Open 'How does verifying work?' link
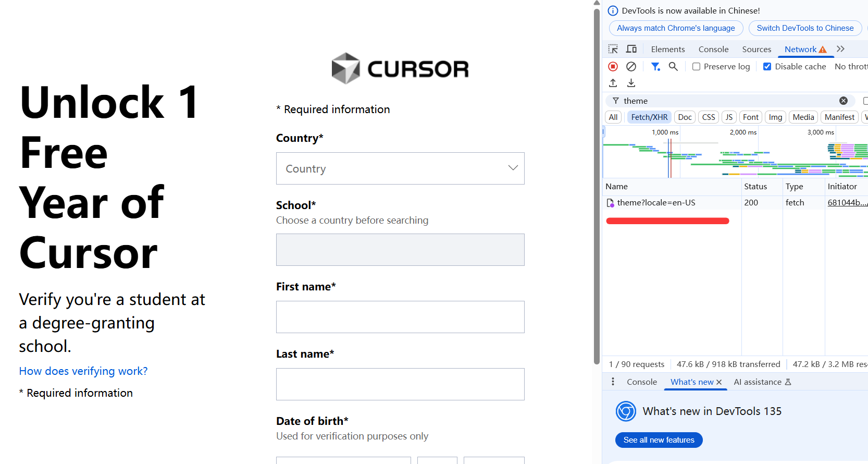Image resolution: width=868 pixels, height=464 pixels. coord(83,371)
